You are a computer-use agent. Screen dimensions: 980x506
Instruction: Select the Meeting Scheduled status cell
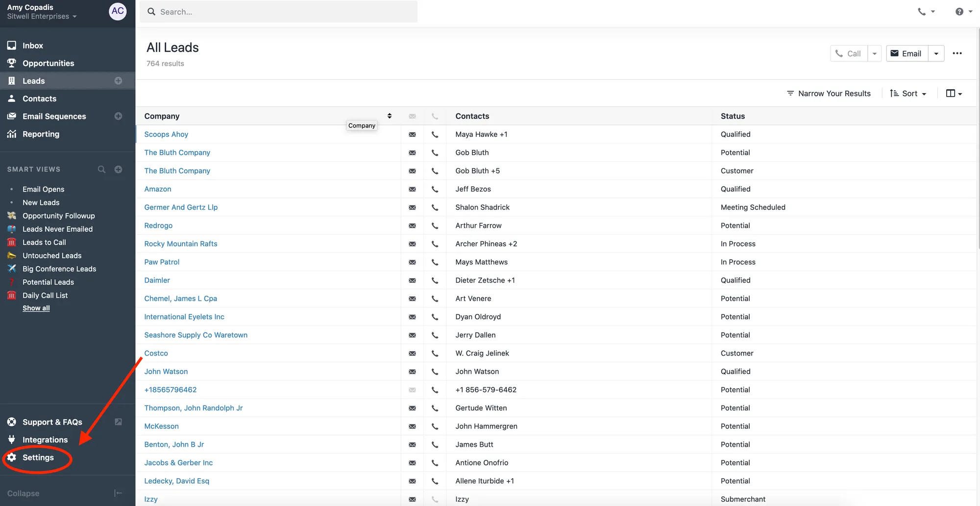tap(844, 207)
